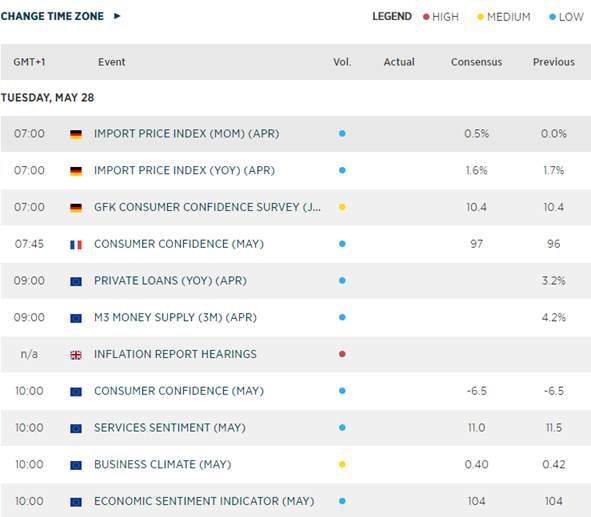Click the GMT+1 column header
The image size is (591, 517).
[x=29, y=62]
